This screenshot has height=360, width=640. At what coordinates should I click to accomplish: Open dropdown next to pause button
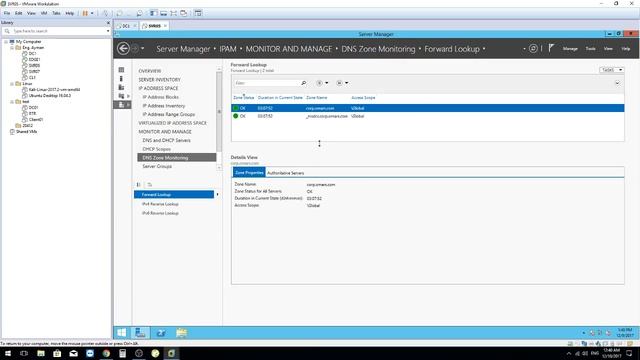(92, 13)
